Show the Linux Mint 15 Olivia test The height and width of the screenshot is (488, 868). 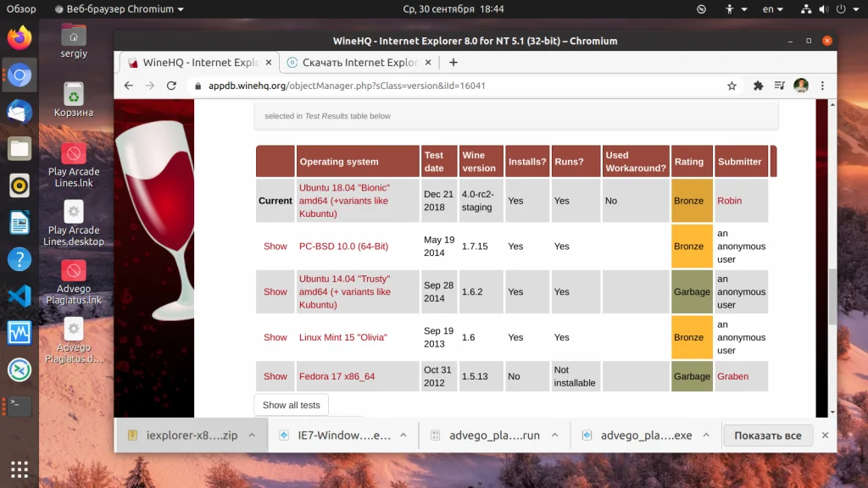[275, 337]
